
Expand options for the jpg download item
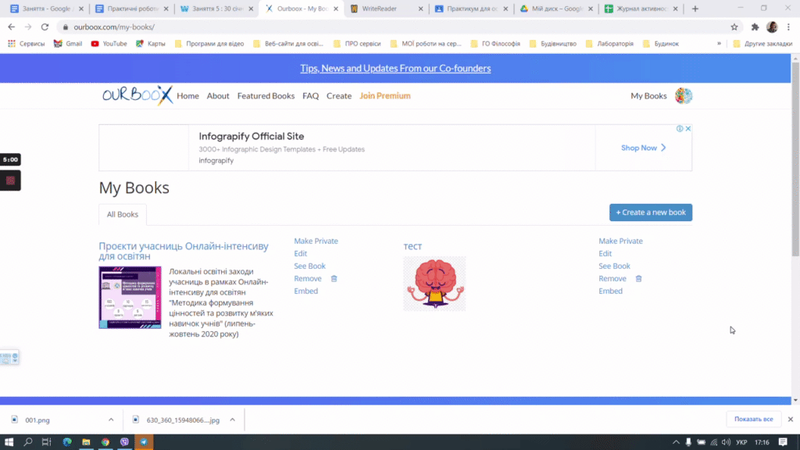tap(232, 420)
